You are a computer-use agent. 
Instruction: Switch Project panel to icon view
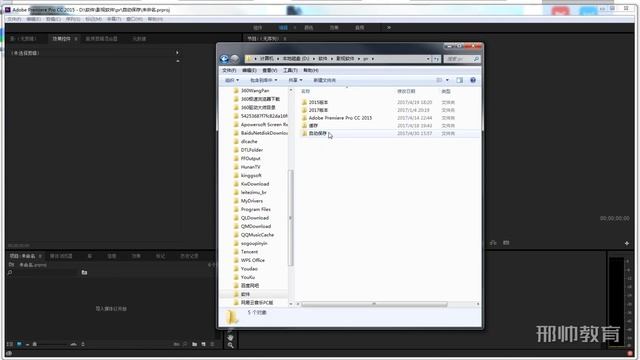(19, 344)
